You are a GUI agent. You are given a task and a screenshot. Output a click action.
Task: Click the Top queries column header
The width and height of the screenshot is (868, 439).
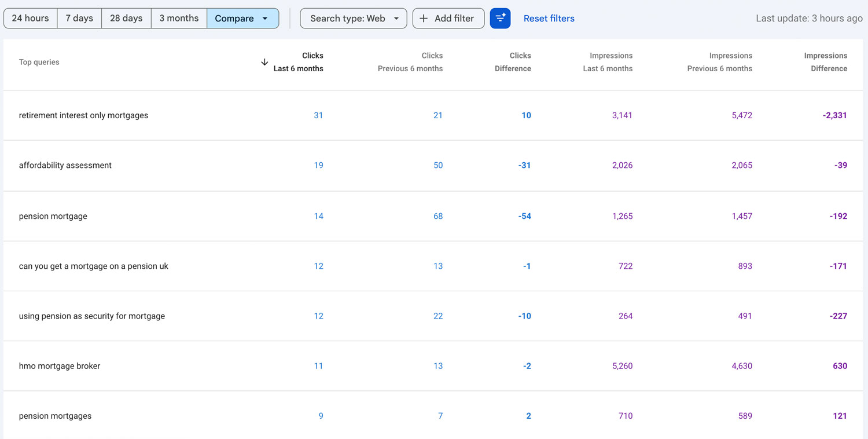pos(39,62)
